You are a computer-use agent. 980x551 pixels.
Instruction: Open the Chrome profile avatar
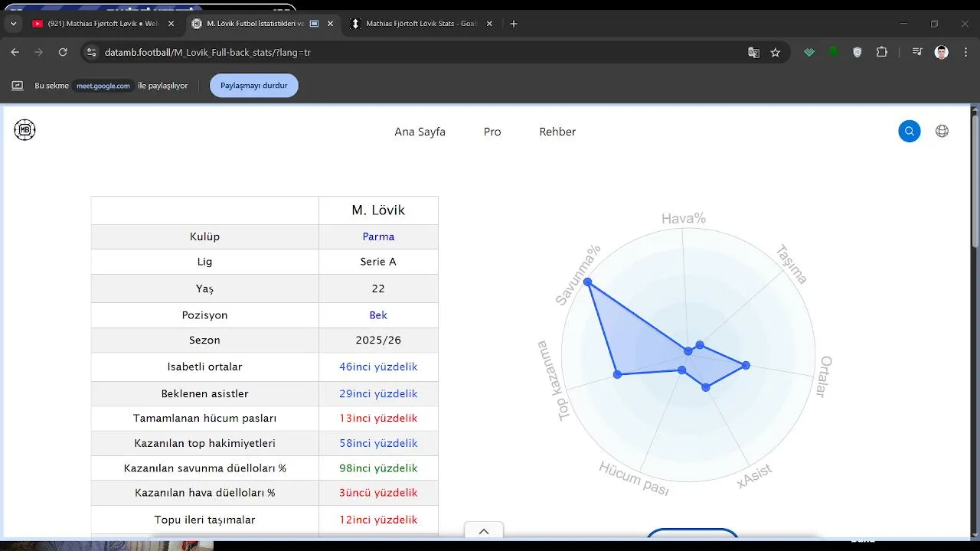pyautogui.click(x=942, y=52)
